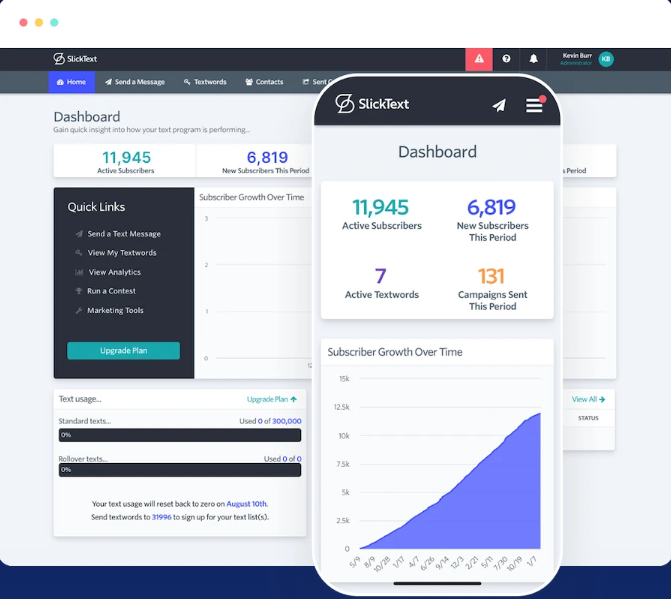Click the 11,945 Active Subscribers desktop stat
671x599 pixels.
tap(125, 161)
